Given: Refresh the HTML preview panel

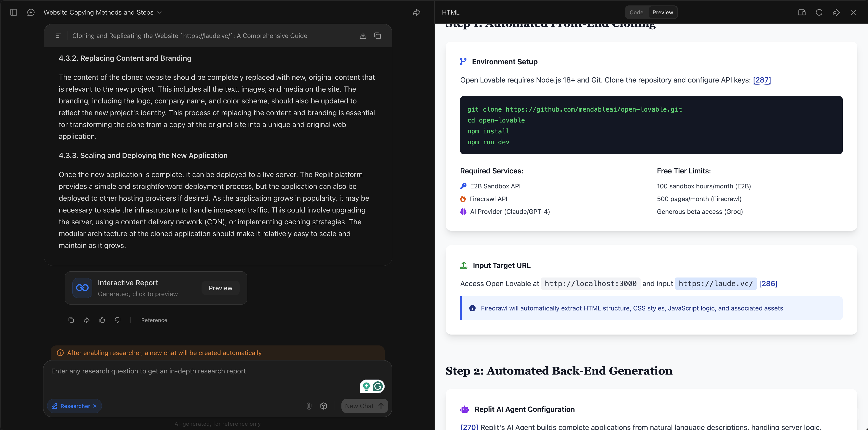Looking at the screenshot, I should [x=819, y=12].
